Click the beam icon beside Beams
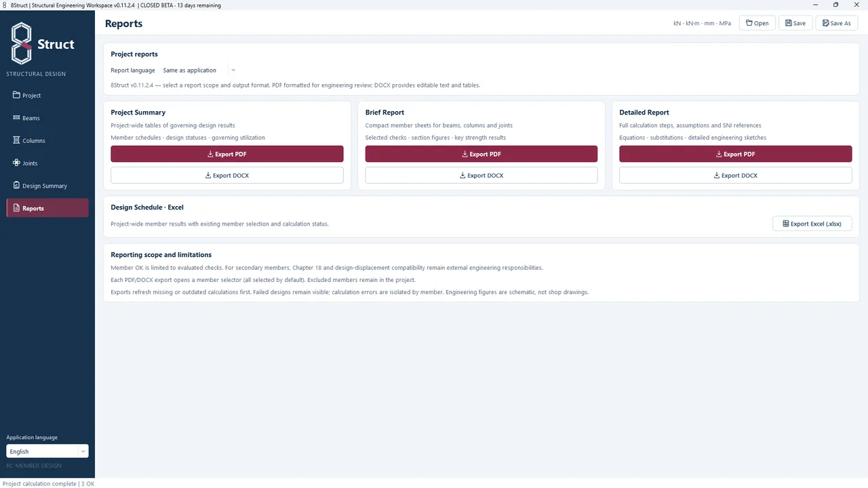Viewport: 868px width, 488px height. pos(17,118)
